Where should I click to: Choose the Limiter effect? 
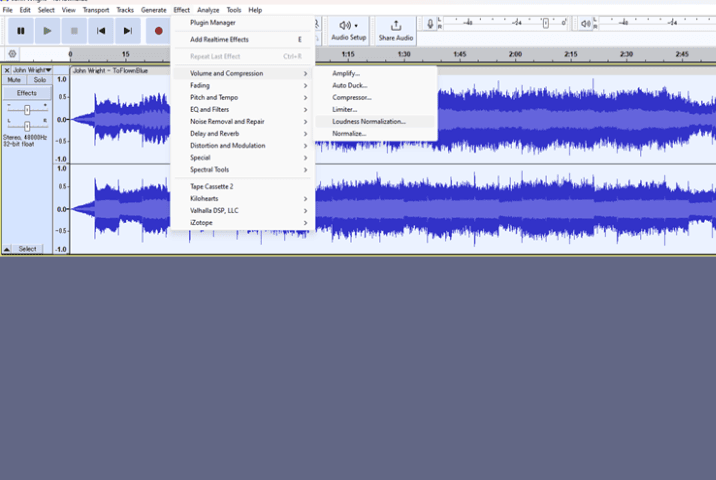pyautogui.click(x=375, y=110)
